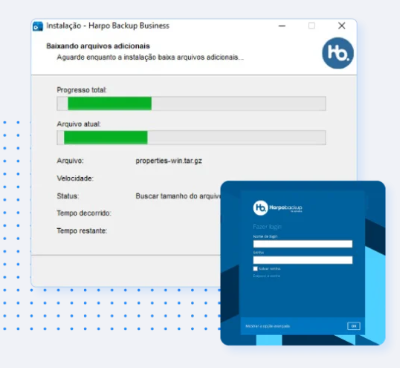This screenshot has height=368, width=400.
Task: Click the Progresso total progress bar
Action: (191, 103)
